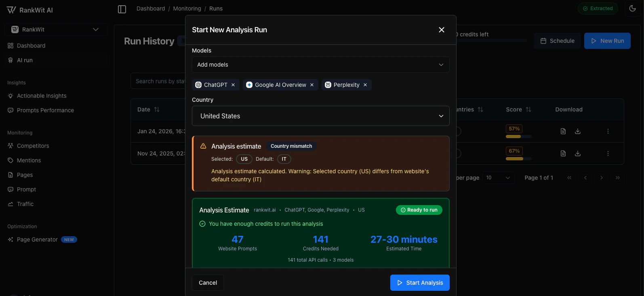The image size is (644, 296).
Task: Click the 27-30 minutes estimated time
Action: point(404,239)
